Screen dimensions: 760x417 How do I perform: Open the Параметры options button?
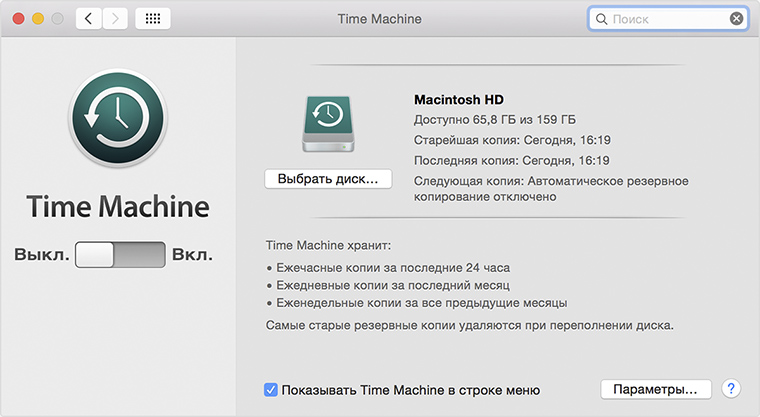click(656, 389)
